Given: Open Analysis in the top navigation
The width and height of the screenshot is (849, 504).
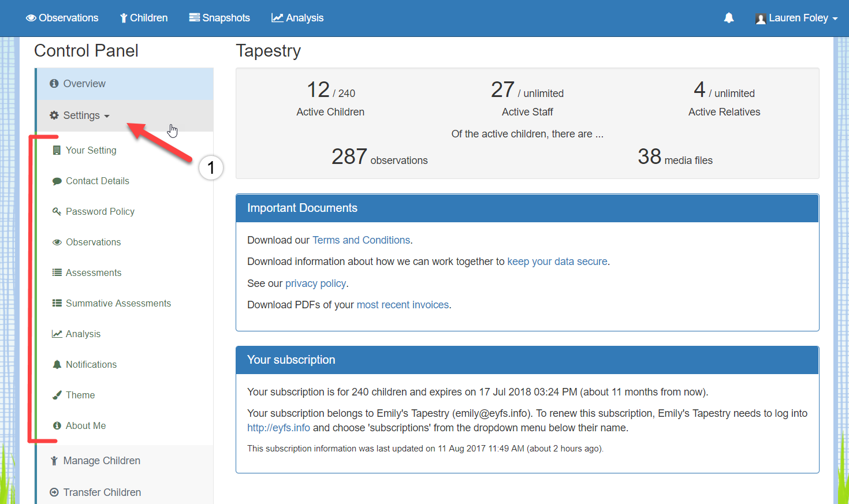Looking at the screenshot, I should point(297,18).
